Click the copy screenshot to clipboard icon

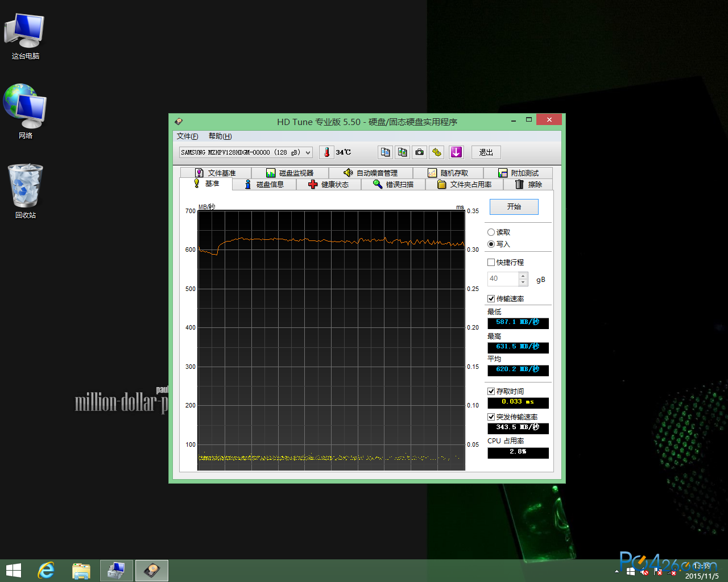403,152
